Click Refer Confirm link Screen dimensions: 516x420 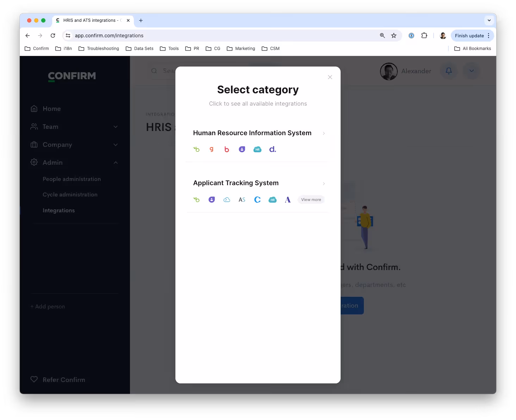tap(64, 380)
